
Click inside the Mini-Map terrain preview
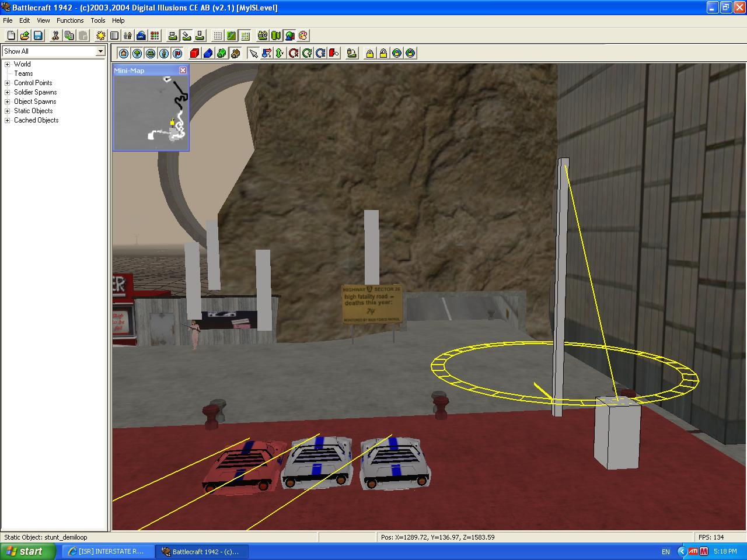click(151, 113)
